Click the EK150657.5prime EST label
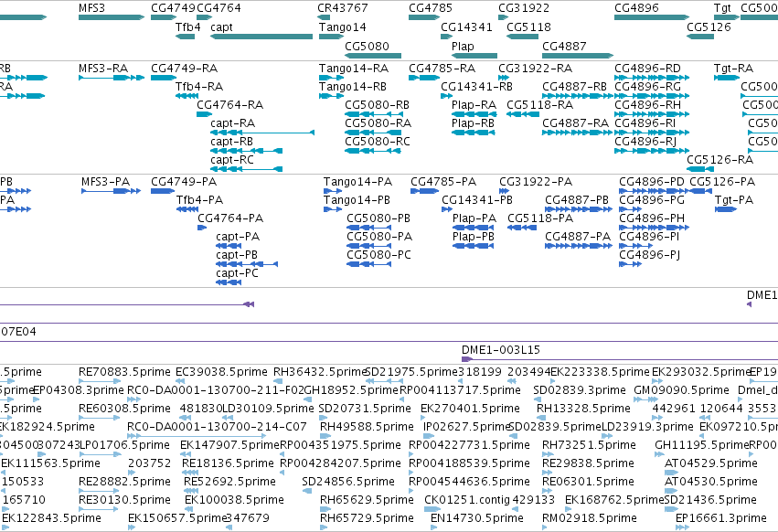This screenshot has width=778, height=532. (x=177, y=518)
